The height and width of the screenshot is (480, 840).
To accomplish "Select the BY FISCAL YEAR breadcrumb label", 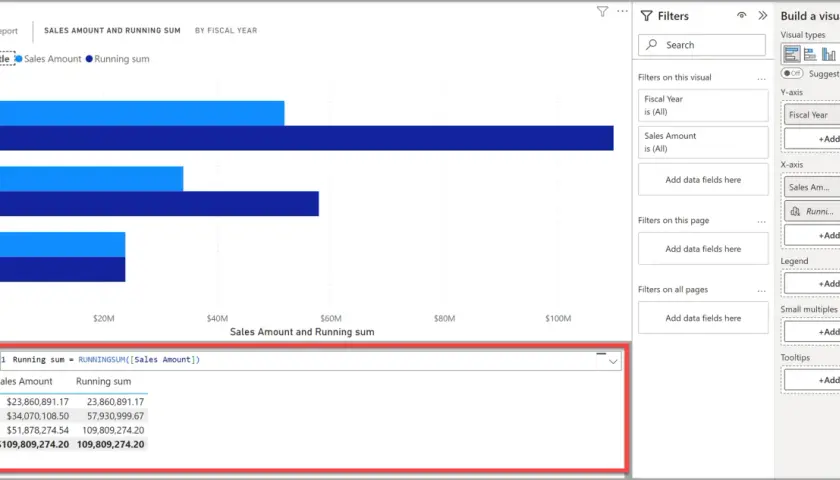I will (x=226, y=31).
